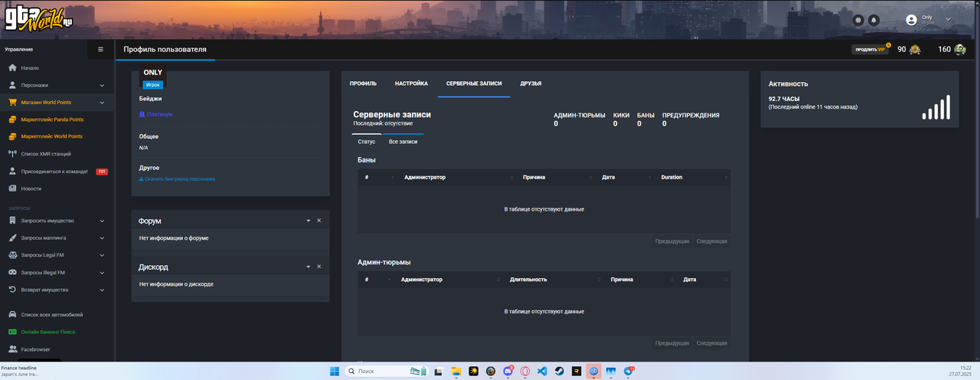Open the settings gear icon in header
This screenshot has height=380, width=980.
pyautogui.click(x=857, y=20)
